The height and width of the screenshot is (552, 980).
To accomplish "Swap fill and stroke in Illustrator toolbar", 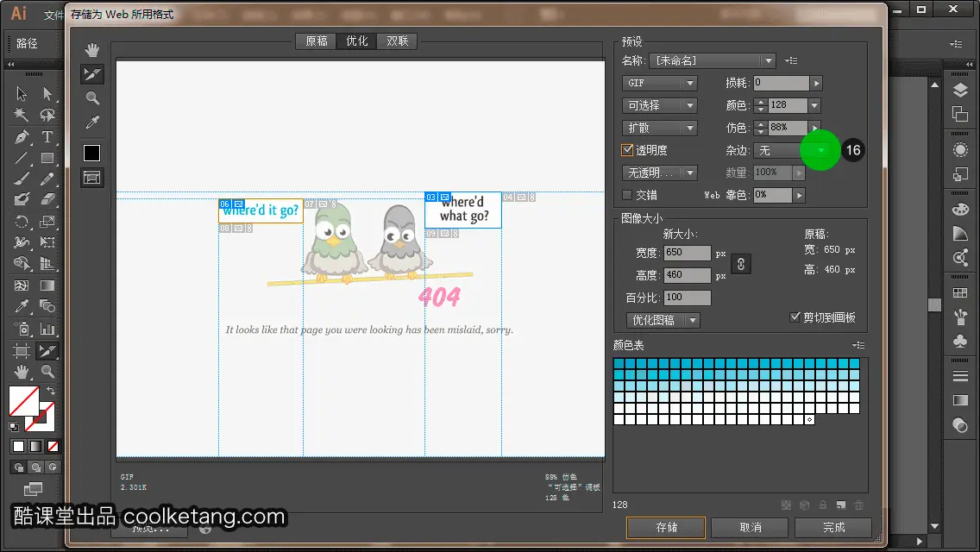I will click(51, 391).
